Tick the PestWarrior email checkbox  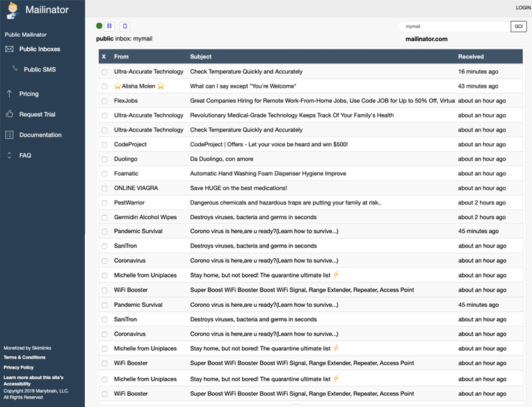coord(104,203)
